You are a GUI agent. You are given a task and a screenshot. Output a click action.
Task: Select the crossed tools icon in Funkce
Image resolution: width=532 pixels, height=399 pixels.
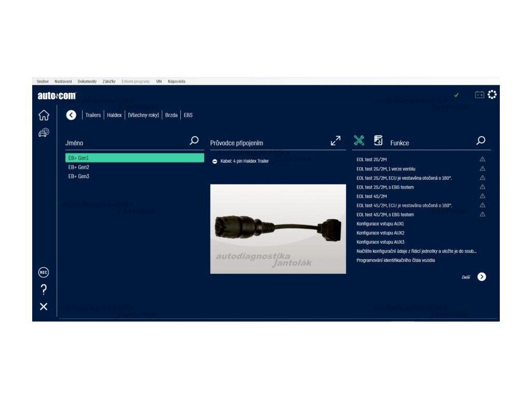[x=359, y=140]
